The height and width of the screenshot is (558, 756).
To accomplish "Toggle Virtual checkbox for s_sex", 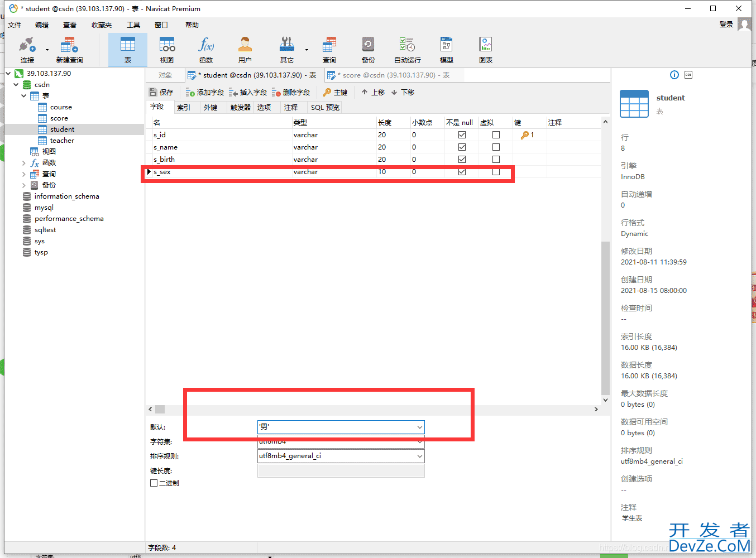I will (496, 172).
